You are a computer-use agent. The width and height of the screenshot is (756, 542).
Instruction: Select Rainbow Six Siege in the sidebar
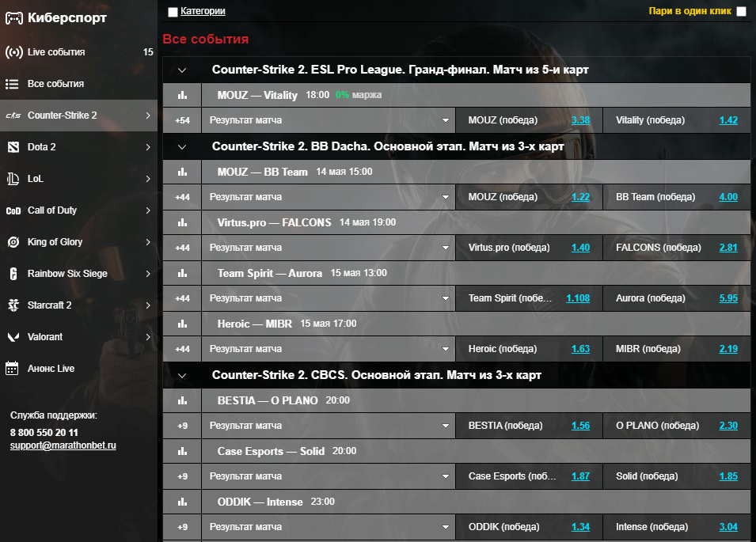tap(78, 274)
